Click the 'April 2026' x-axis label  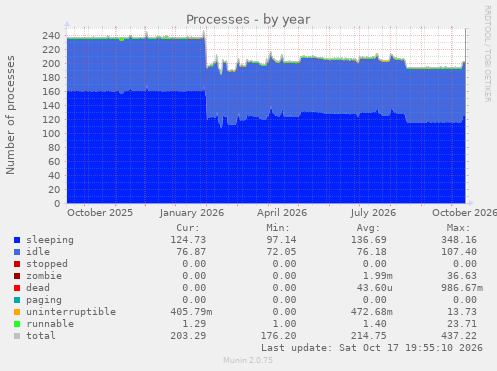(282, 213)
